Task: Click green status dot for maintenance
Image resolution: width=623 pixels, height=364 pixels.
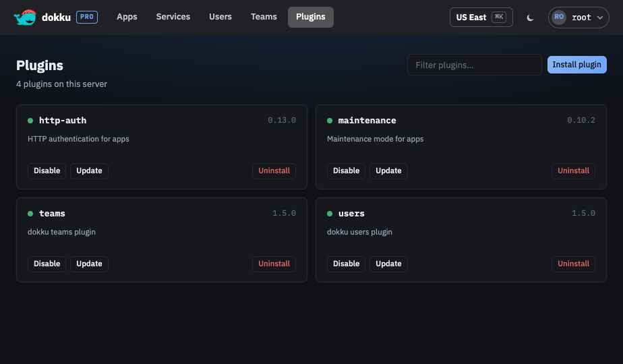Action: [330, 121]
